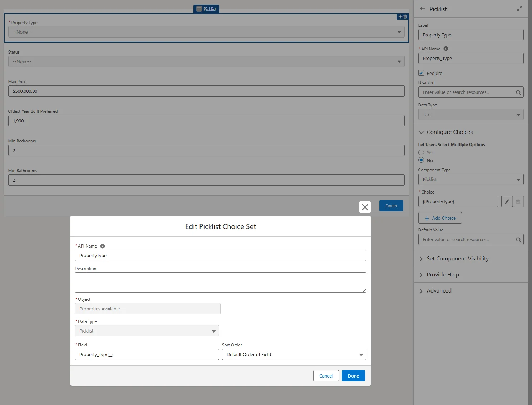Open the Status picklist on canvas
Screen dimensions: 532x405
pos(206,61)
